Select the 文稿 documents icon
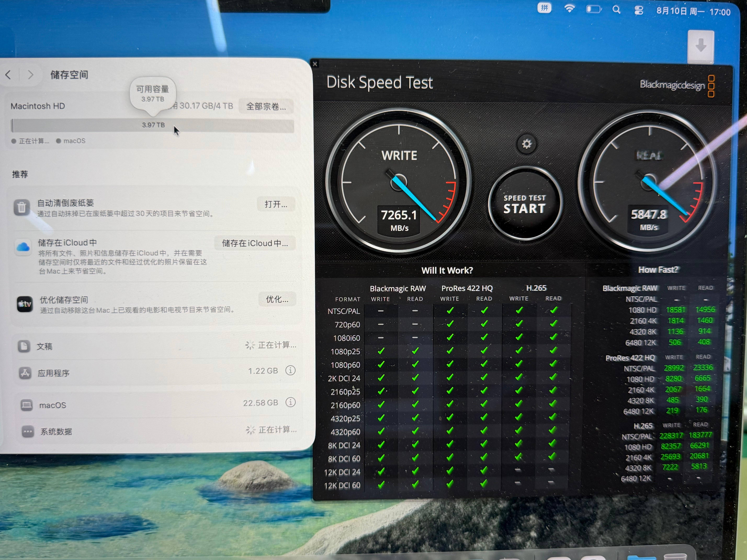The height and width of the screenshot is (560, 747). tap(24, 346)
